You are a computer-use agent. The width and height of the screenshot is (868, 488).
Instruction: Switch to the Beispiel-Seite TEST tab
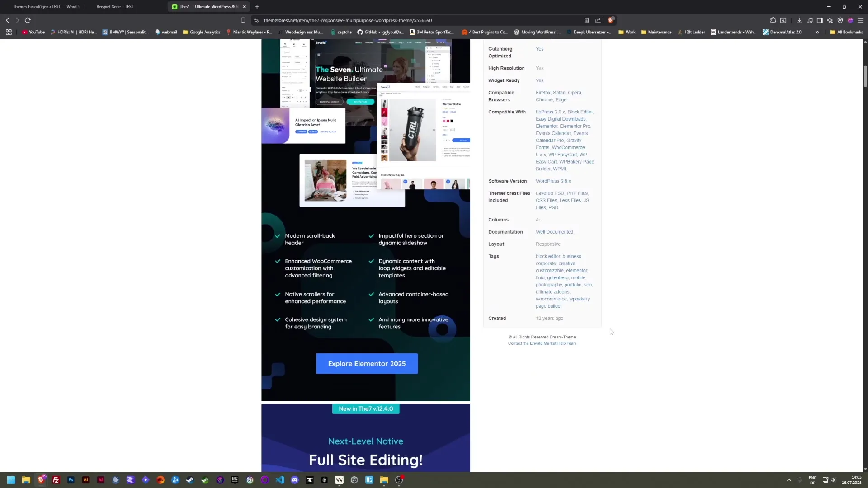(115, 7)
